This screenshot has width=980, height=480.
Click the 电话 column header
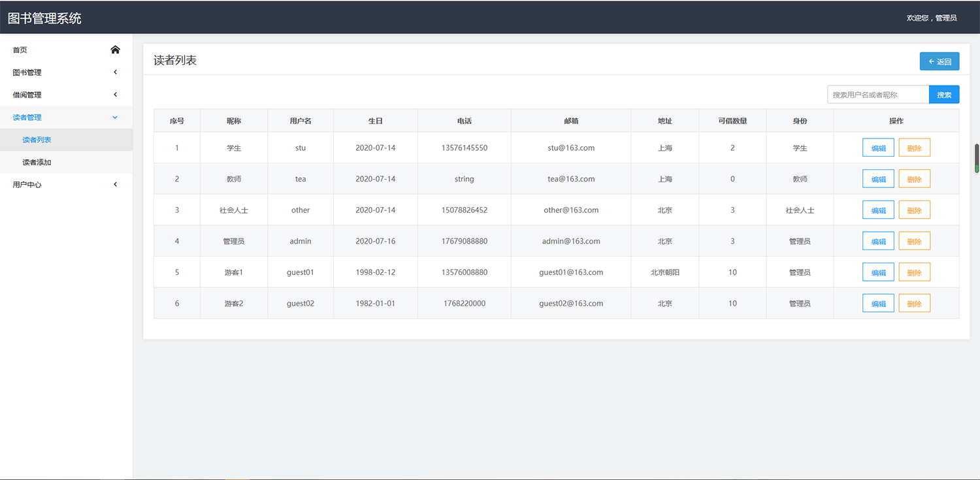[465, 121]
